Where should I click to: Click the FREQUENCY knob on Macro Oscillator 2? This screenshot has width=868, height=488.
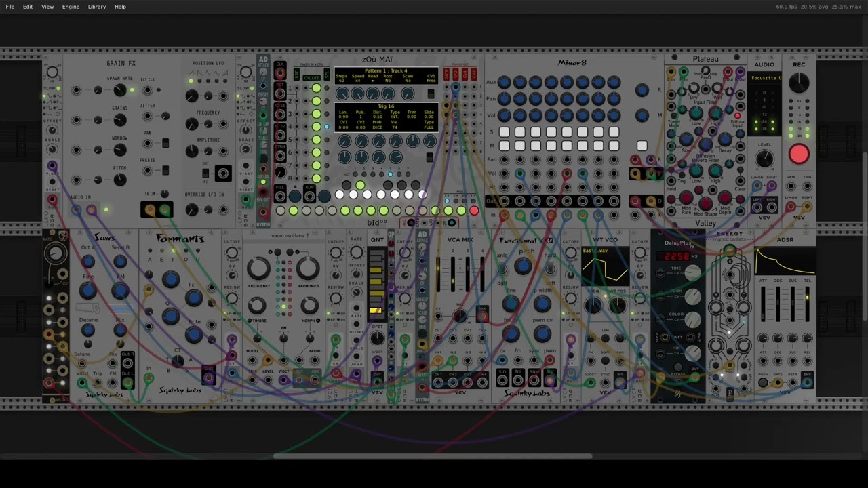pos(258,269)
